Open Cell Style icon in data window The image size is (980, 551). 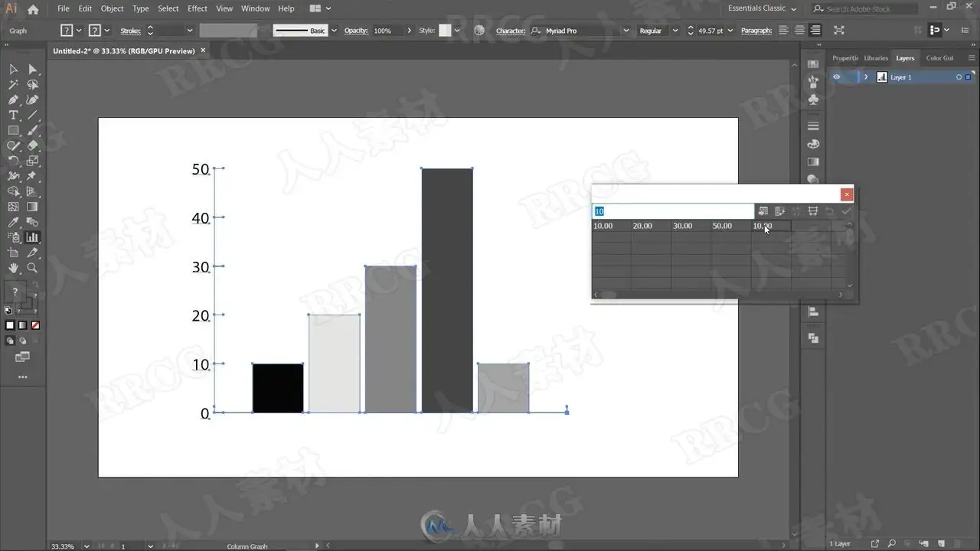coord(813,211)
